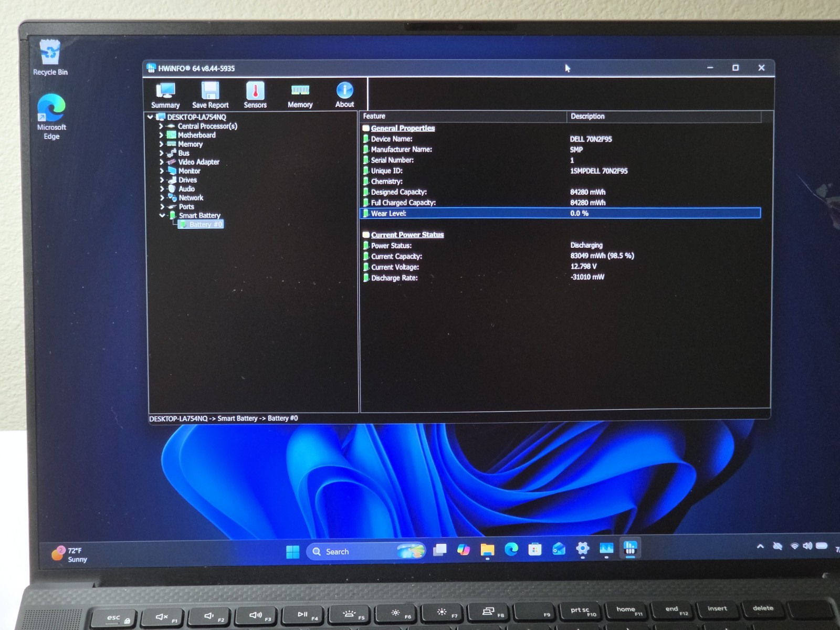Select the Network tree item

[x=191, y=197]
